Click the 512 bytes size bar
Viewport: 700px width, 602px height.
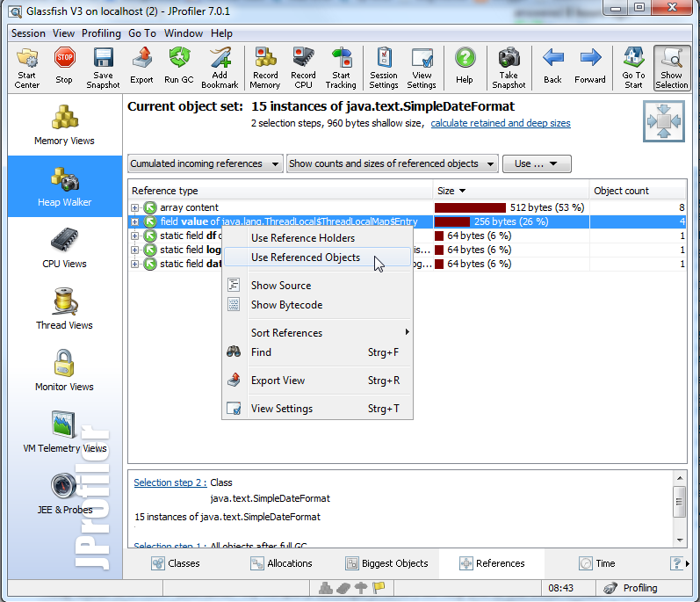point(470,207)
